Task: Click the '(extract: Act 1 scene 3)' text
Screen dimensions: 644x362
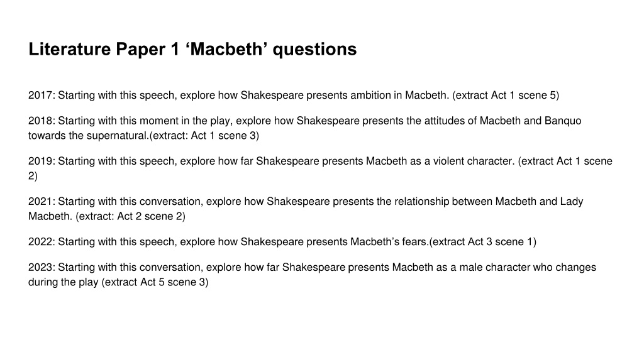Action: (x=204, y=136)
